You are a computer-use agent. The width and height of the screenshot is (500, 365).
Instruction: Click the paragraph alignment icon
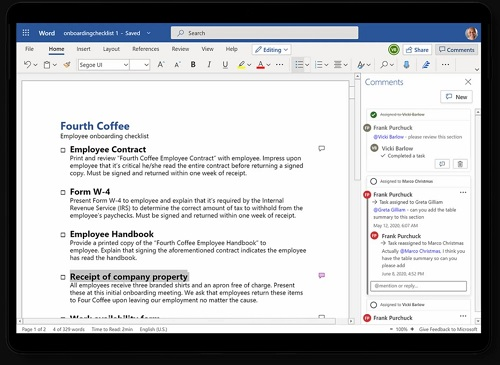click(x=338, y=64)
